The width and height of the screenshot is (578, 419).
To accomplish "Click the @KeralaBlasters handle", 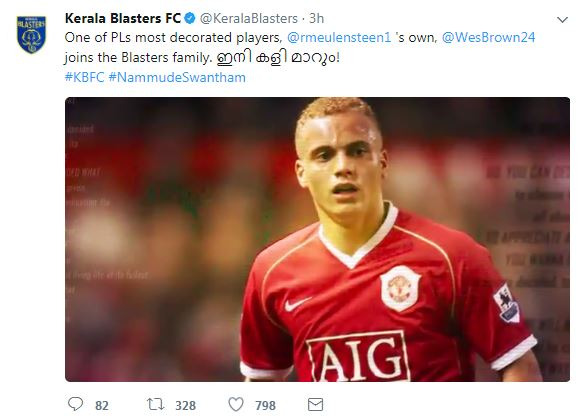I will [x=249, y=18].
